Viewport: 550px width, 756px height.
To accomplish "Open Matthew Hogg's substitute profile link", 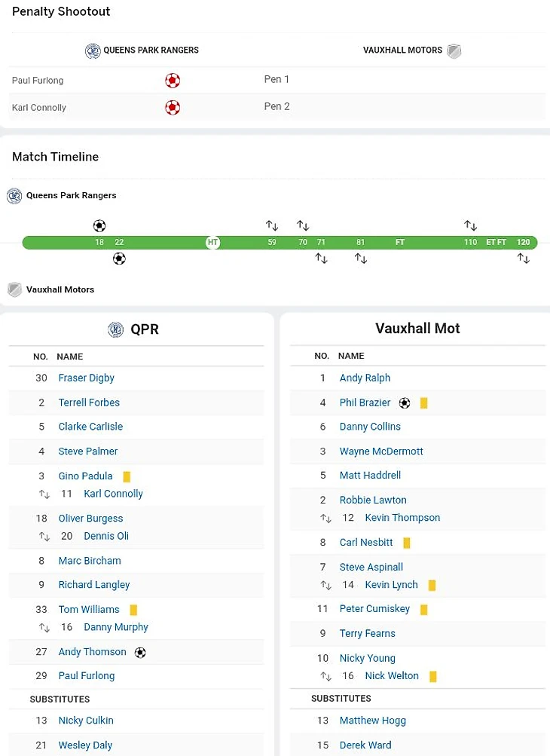I will [x=373, y=721].
